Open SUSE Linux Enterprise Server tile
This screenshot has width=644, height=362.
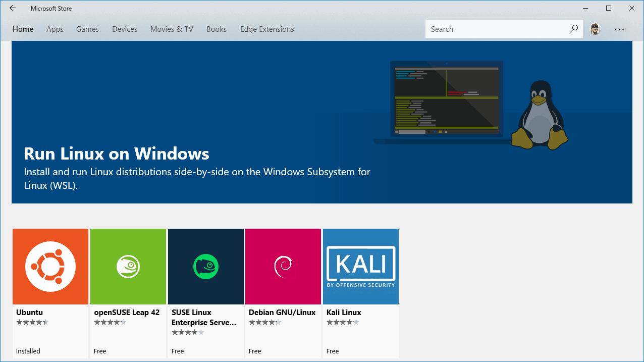(x=205, y=266)
